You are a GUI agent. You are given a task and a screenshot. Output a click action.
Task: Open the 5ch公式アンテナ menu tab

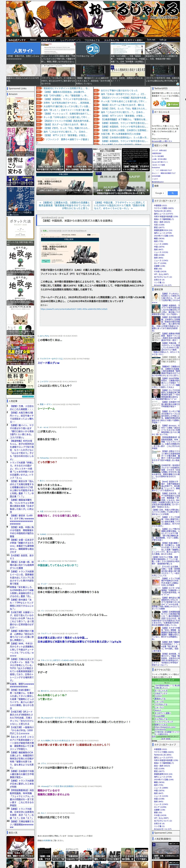click(17, 40)
